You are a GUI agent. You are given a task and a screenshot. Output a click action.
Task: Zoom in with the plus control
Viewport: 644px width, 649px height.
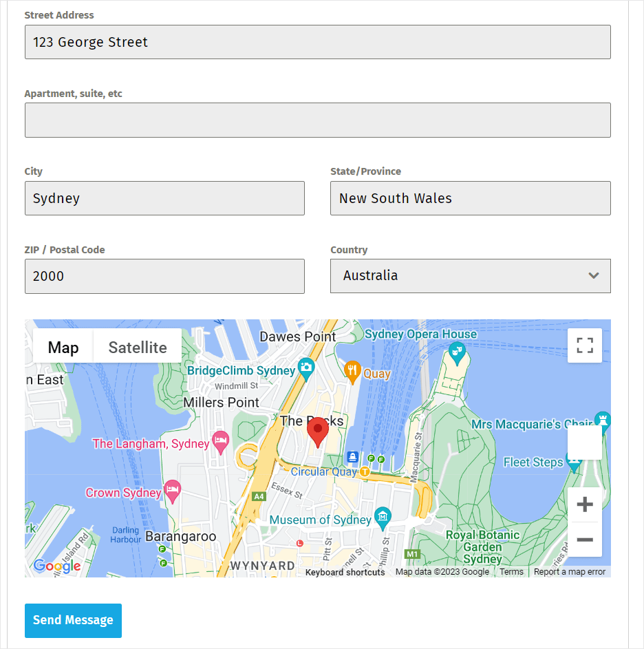(x=584, y=504)
